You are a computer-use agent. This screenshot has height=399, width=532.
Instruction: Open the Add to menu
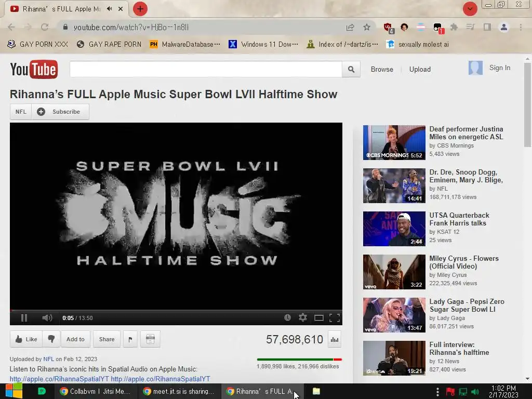[x=75, y=339]
